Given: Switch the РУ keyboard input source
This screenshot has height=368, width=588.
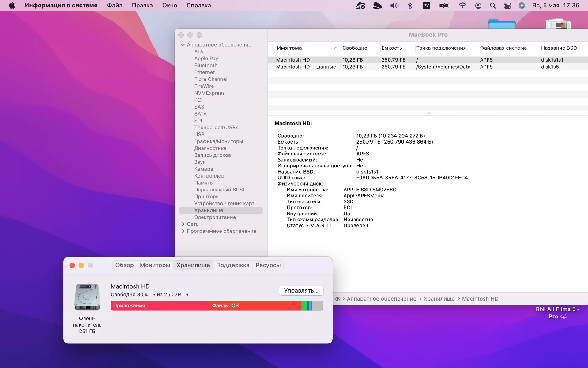Looking at the screenshot, I should point(426,6).
